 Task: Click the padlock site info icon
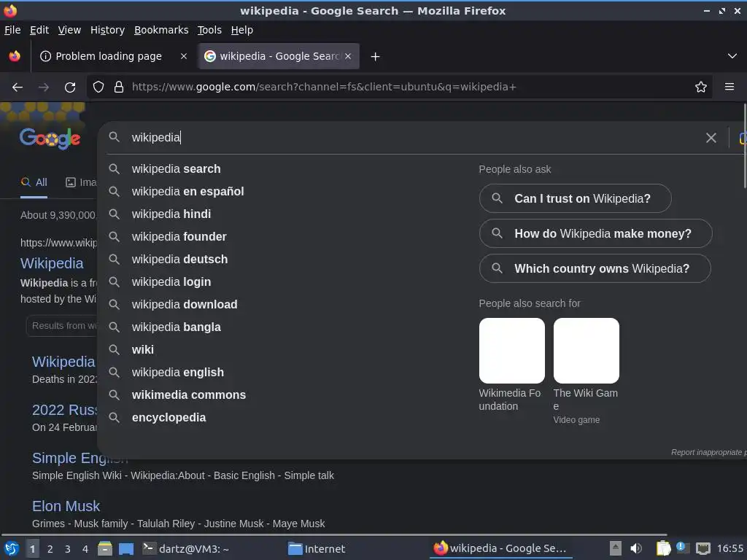click(119, 87)
